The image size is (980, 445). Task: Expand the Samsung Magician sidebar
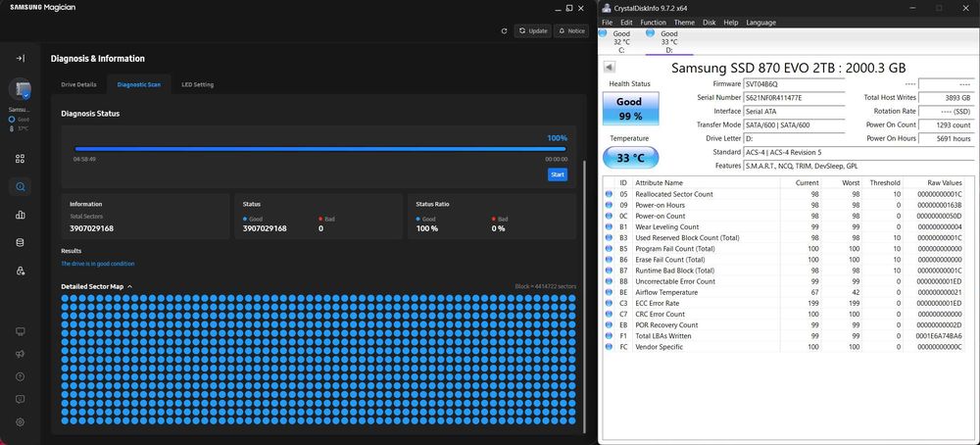click(20, 58)
